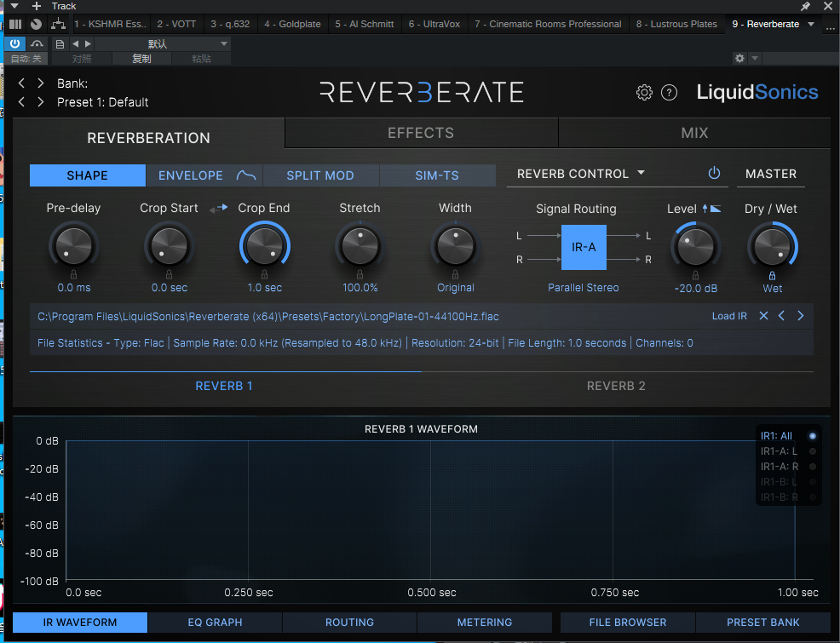Toggle the Width lock icon
Viewport: 840px width, 643px height.
click(x=455, y=274)
